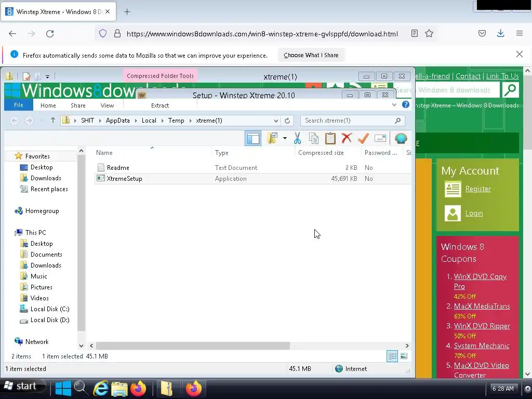This screenshot has height=399, width=532.
Task: Open the Share ribbon tab
Action: pos(78,105)
